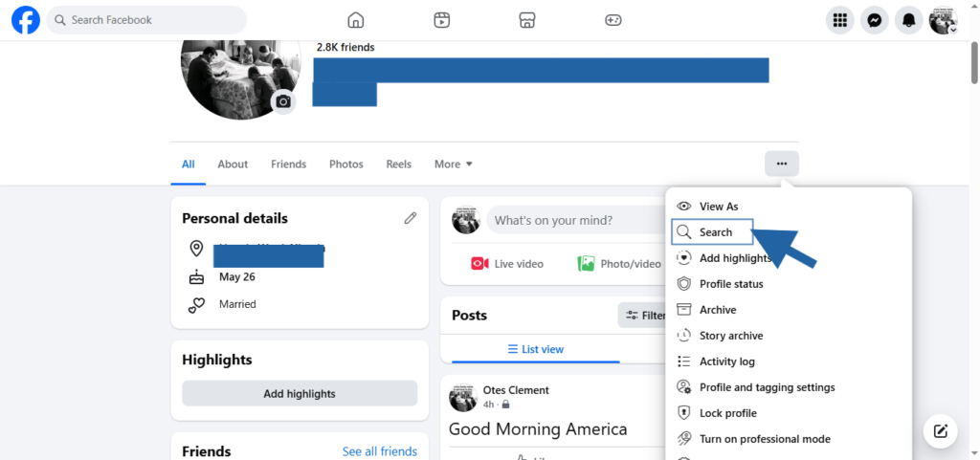Viewport: 980px width, 460px height.
Task: Choose Lock profile in menu
Action: [x=727, y=413]
